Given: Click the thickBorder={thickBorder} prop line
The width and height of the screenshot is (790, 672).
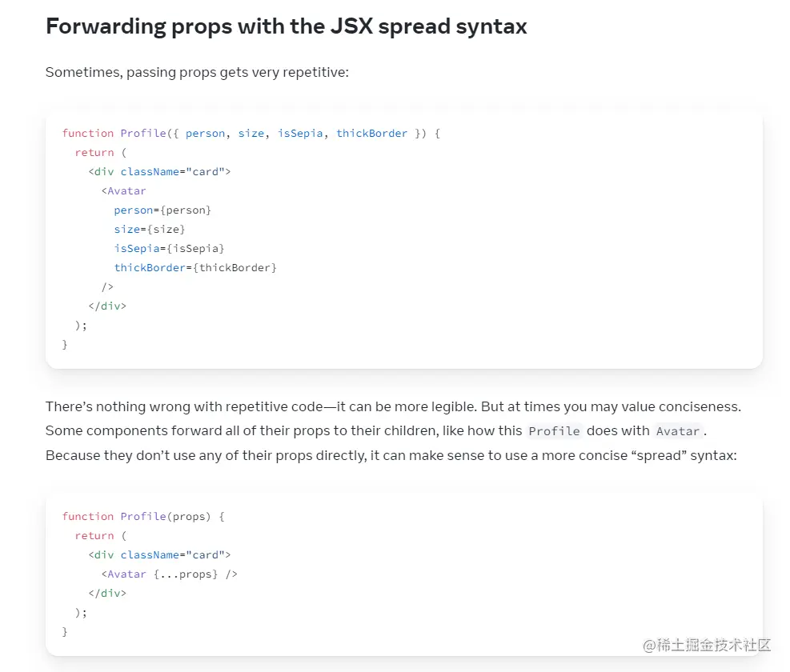Looking at the screenshot, I should [x=195, y=268].
